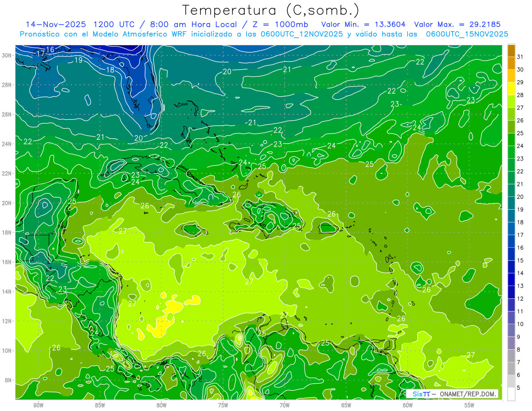
Task: Click the 14N latitude axis label
Action: point(7,291)
